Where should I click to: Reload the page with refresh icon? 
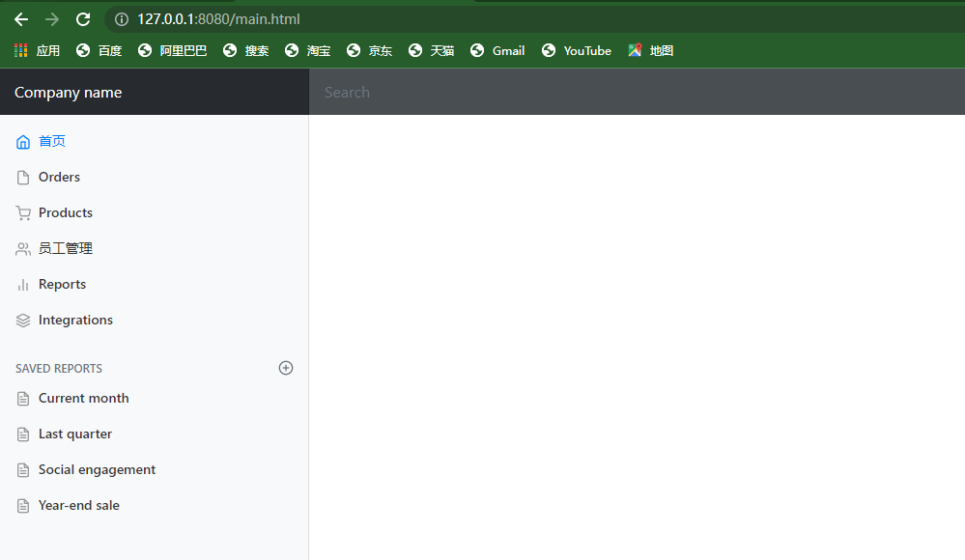click(x=83, y=19)
